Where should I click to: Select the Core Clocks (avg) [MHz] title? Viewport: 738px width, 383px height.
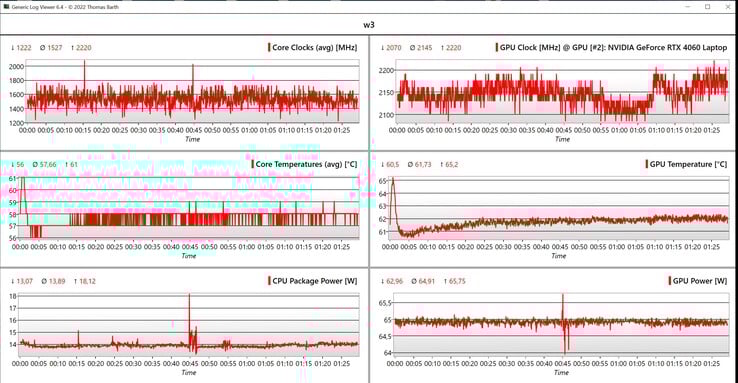(x=314, y=48)
